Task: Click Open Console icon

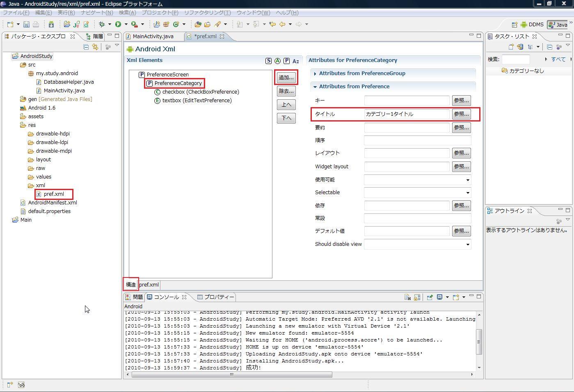Action: click(x=455, y=297)
